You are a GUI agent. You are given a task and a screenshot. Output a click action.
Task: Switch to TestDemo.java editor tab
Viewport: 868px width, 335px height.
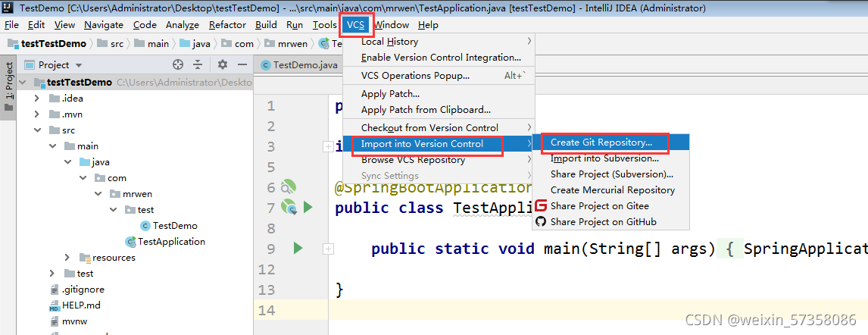[299, 64]
